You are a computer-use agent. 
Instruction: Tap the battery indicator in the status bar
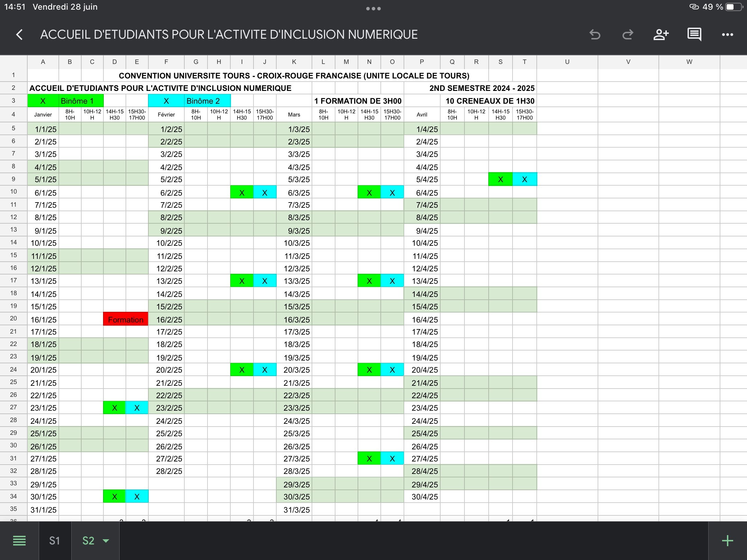[733, 7]
